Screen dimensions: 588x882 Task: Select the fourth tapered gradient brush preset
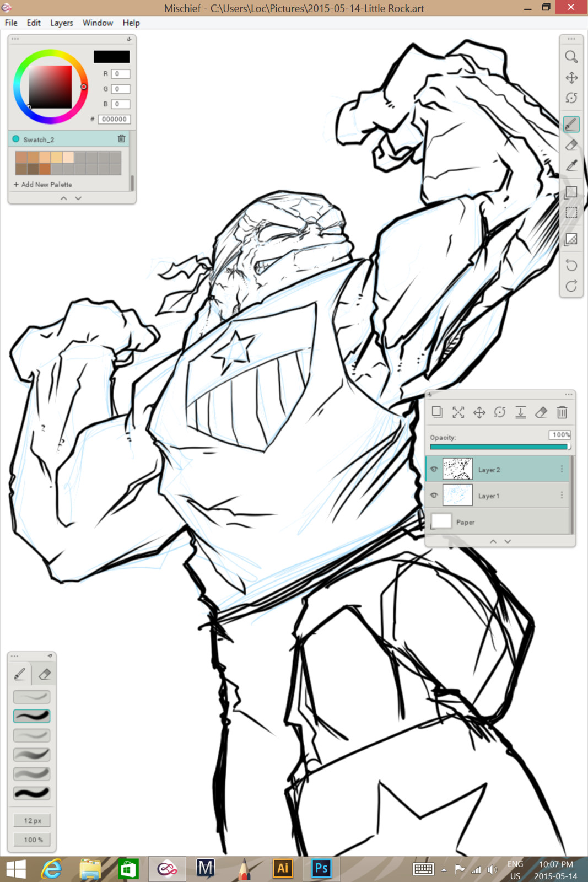tap(31, 755)
